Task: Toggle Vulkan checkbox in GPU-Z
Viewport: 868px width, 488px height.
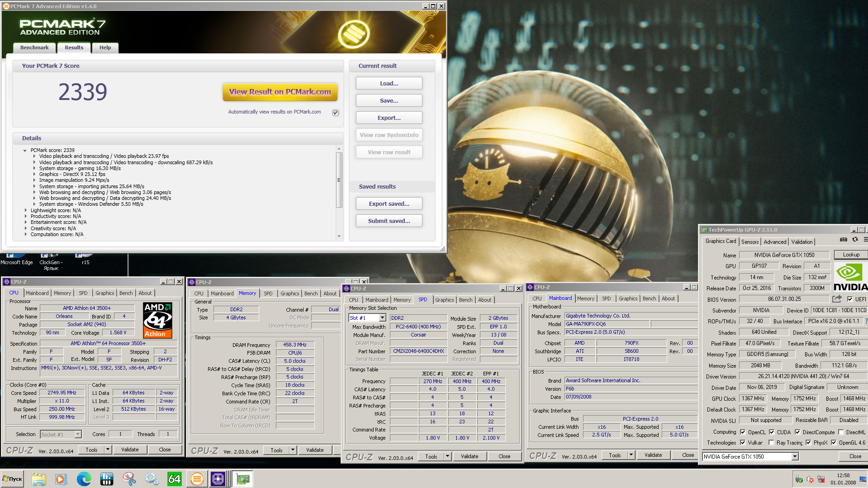Action: click(x=743, y=442)
